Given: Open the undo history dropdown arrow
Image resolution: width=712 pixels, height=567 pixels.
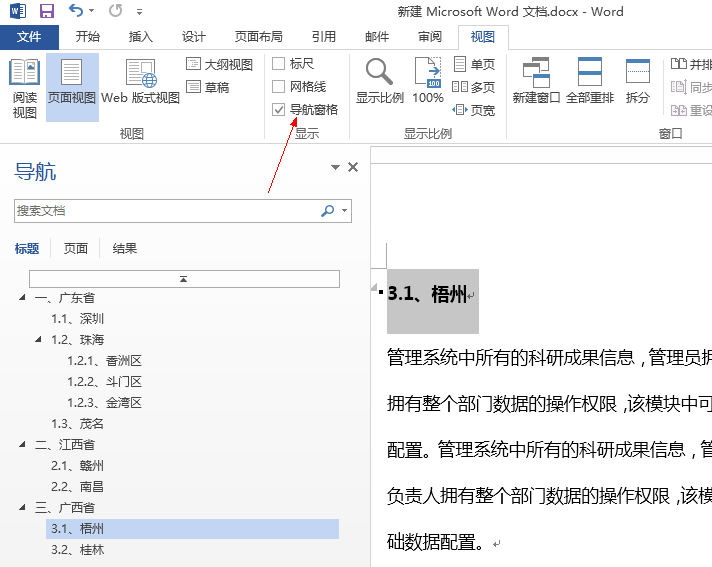Looking at the screenshot, I should (92, 10).
